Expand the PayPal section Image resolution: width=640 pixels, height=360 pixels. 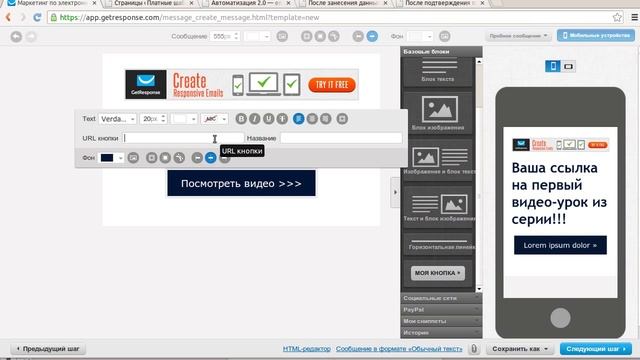coord(441,310)
